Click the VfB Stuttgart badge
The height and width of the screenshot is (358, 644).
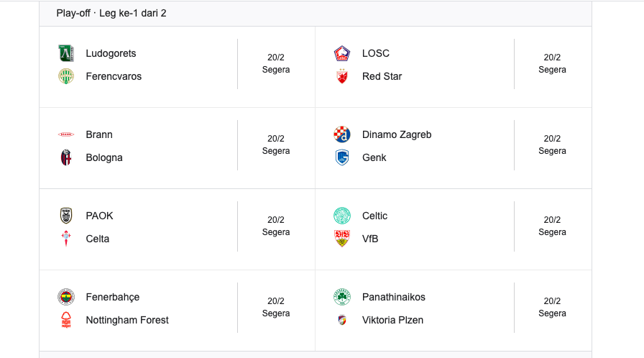pos(342,239)
